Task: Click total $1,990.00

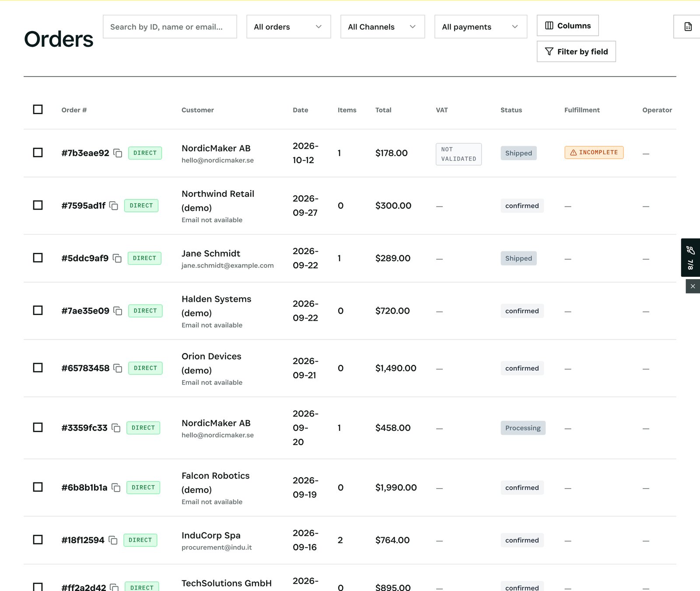Action: pos(396,488)
